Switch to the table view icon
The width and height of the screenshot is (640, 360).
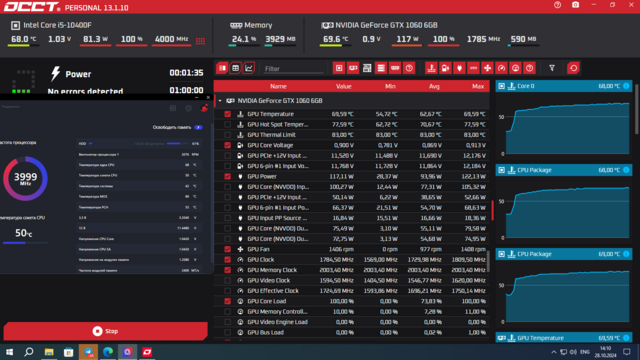click(236, 68)
